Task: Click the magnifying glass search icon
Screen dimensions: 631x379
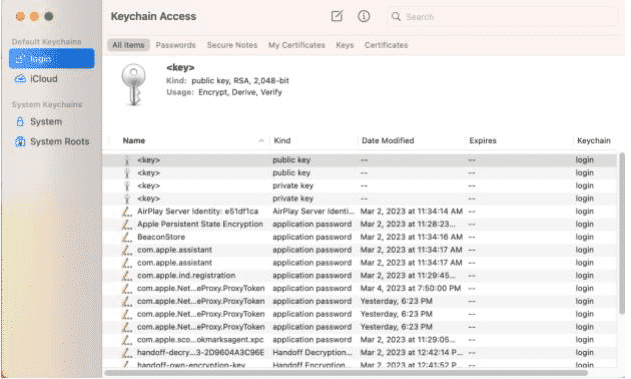Action: 396,16
